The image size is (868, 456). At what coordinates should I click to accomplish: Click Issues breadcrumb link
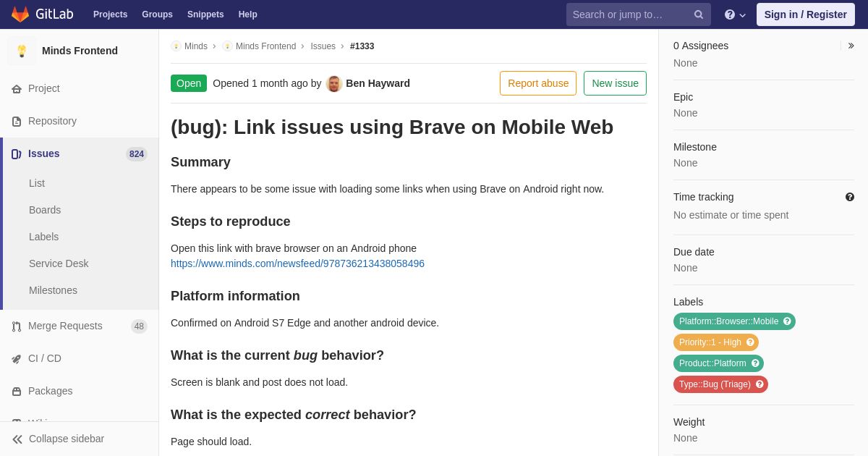coord(323,46)
